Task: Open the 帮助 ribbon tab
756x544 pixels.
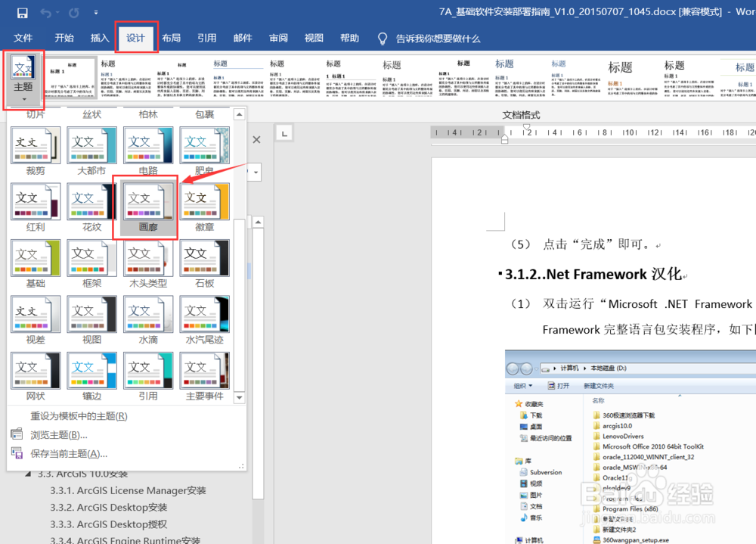Action: pos(349,38)
